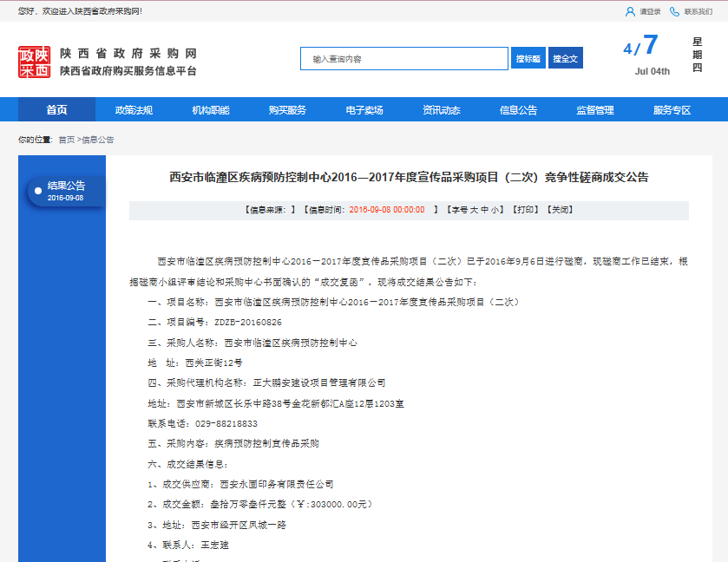Click the 打印 print link

(x=523, y=210)
